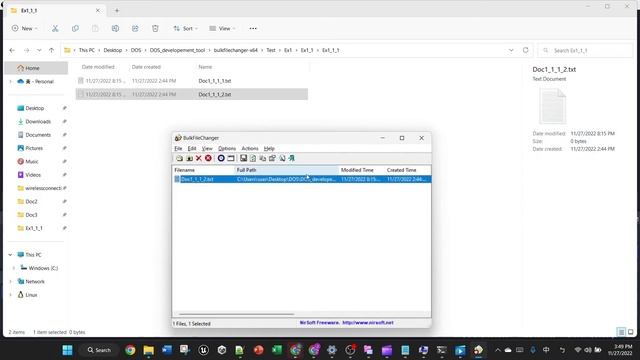The height and width of the screenshot is (360, 640).
Task: Open Recent locations chevron next to Forward arrow
Action: (x=39, y=50)
